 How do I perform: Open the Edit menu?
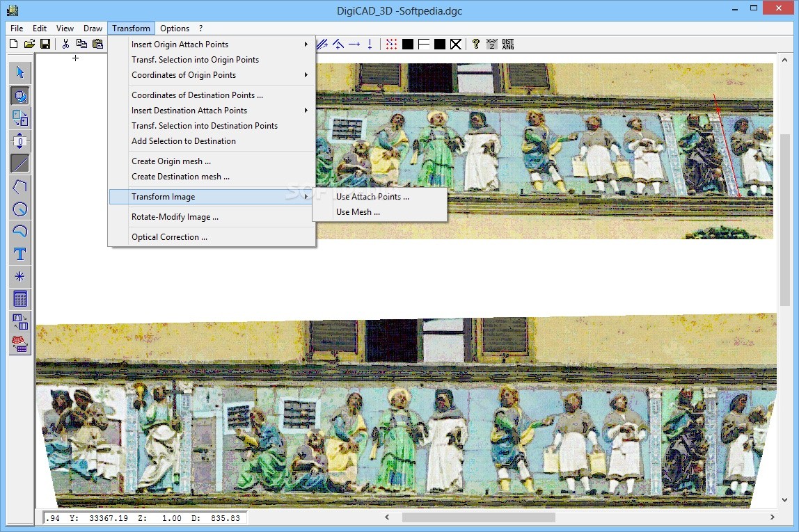pos(39,29)
